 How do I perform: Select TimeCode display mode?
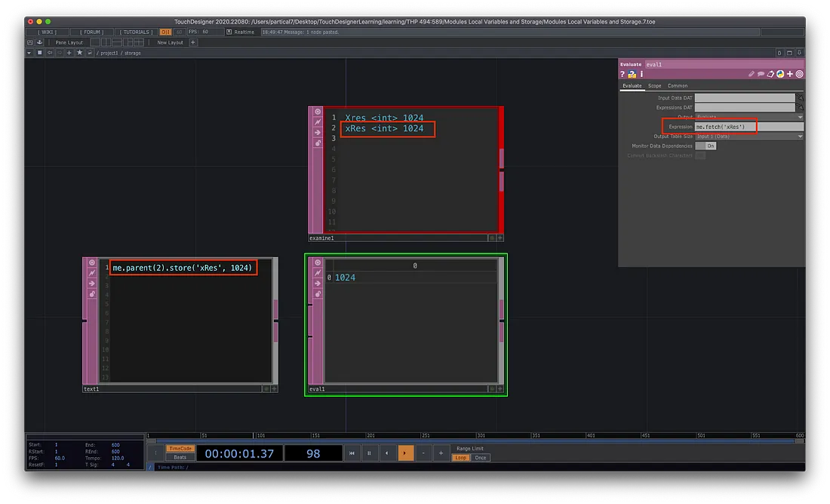[180, 448]
